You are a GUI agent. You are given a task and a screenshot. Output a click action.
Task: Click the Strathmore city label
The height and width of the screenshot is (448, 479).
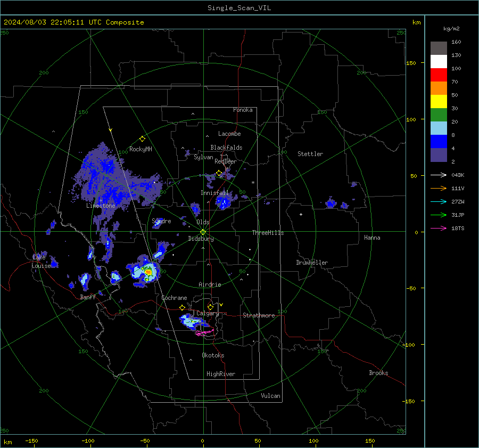coord(259,315)
